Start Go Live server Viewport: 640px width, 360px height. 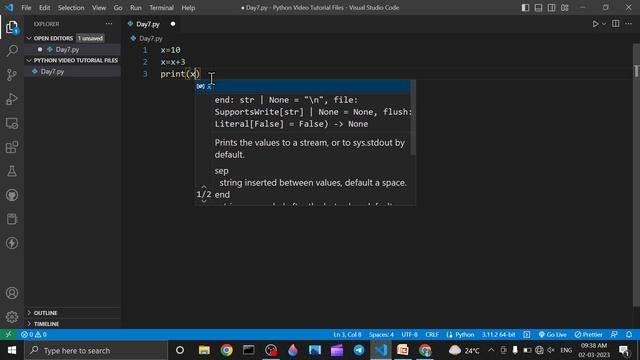coord(552,335)
